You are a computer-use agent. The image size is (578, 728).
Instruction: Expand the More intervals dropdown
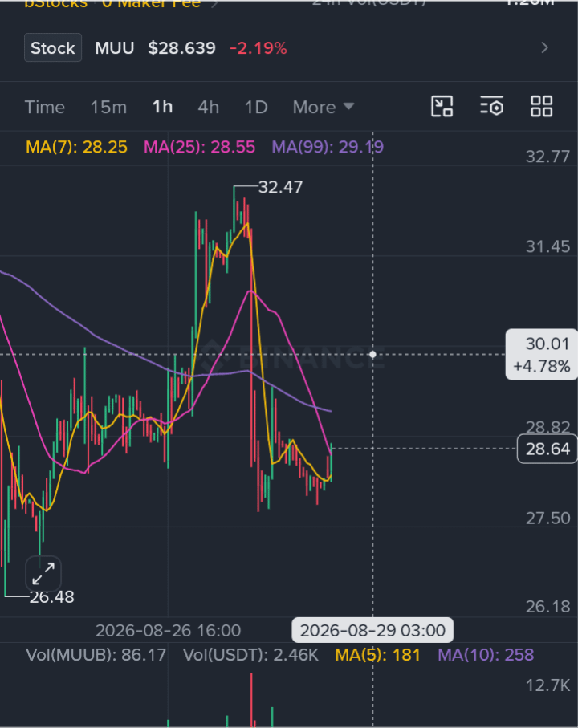pos(324,108)
